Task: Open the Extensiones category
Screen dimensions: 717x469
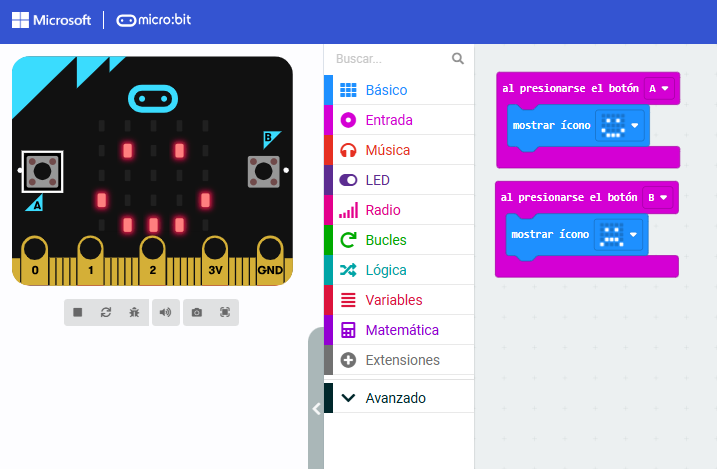Action: point(399,360)
